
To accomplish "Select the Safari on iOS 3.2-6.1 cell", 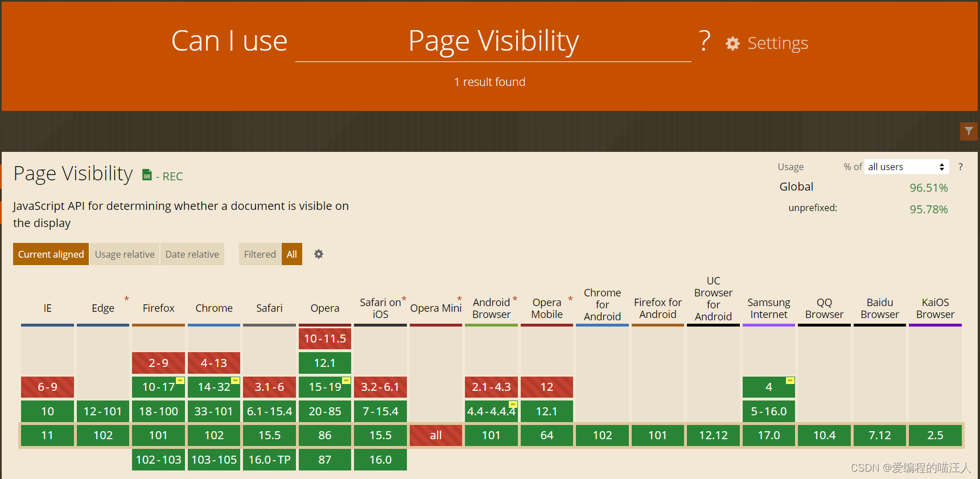I will pos(380,387).
